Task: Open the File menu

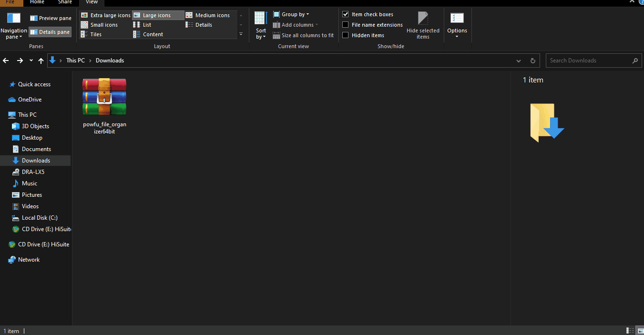Action: pos(11,2)
